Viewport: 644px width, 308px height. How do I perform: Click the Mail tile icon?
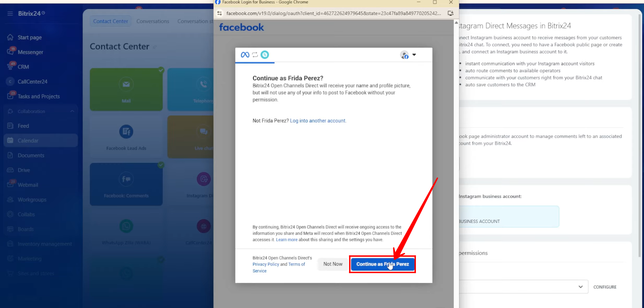[126, 84]
